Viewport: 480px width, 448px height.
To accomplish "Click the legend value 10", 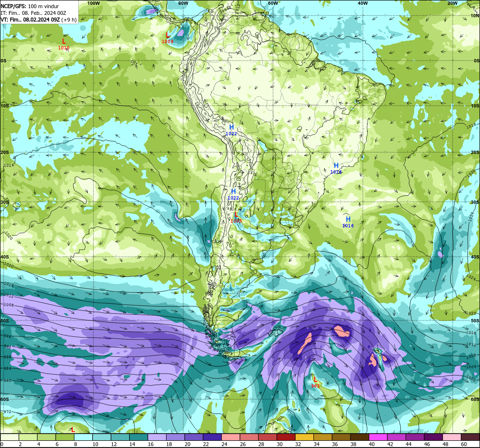I will click(95, 444).
